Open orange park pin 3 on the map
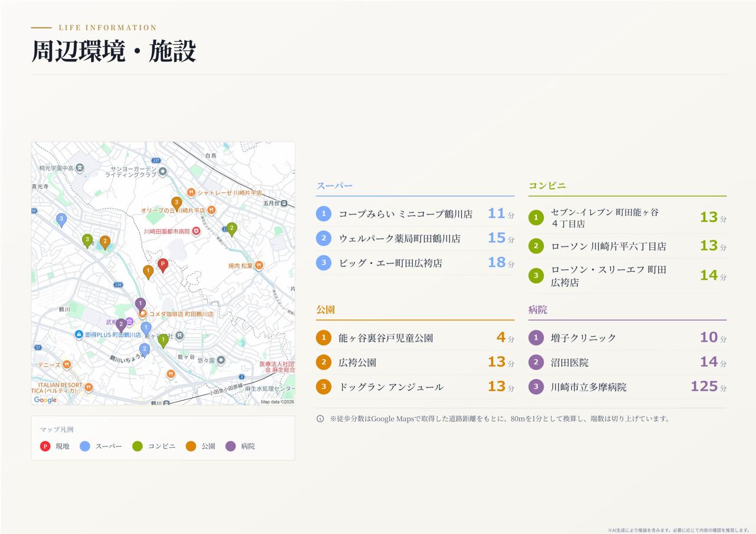Image resolution: width=756 pixels, height=534 pixels. pyautogui.click(x=177, y=204)
